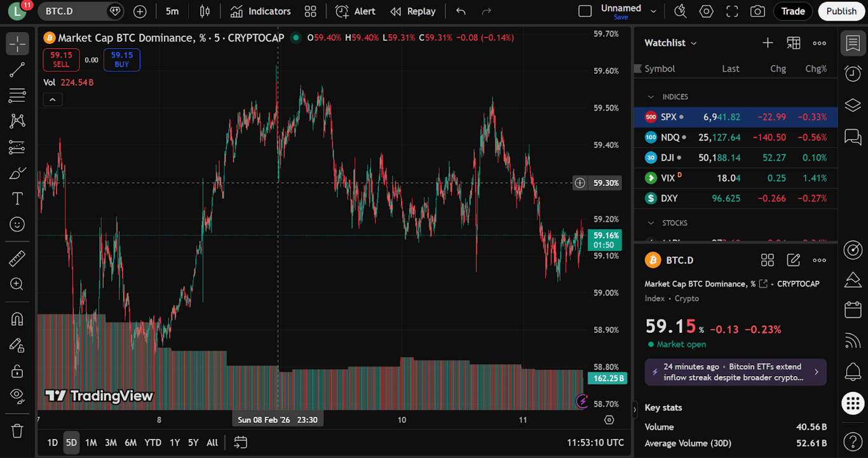Image resolution: width=868 pixels, height=458 pixels.
Task: Open watchlist advanced view icon
Action: pos(794,43)
